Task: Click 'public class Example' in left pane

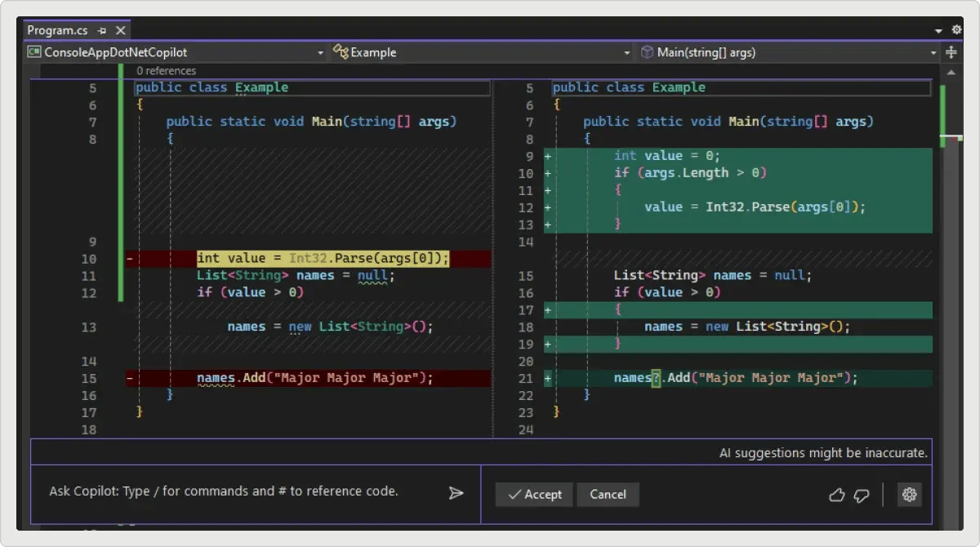Action: pos(212,87)
